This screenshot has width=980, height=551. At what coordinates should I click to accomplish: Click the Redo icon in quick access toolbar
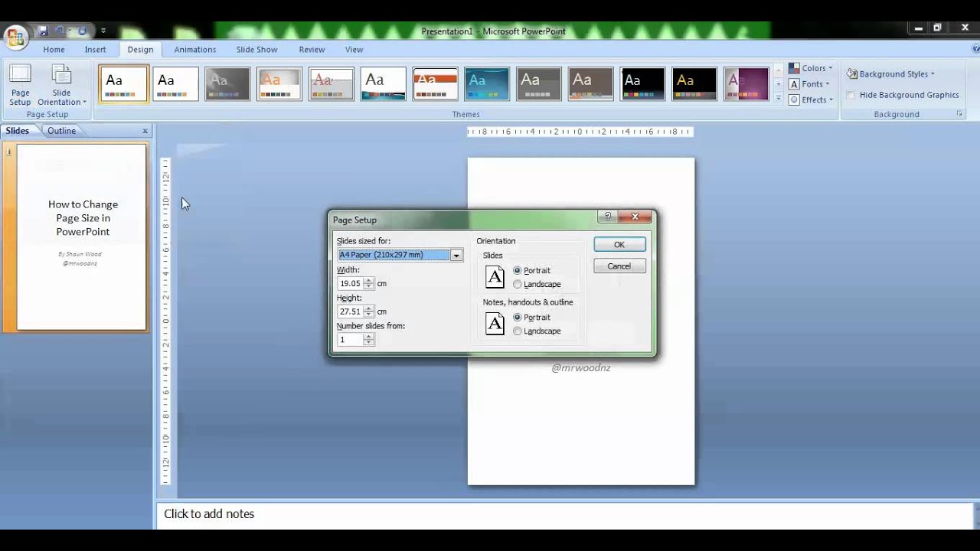82,31
